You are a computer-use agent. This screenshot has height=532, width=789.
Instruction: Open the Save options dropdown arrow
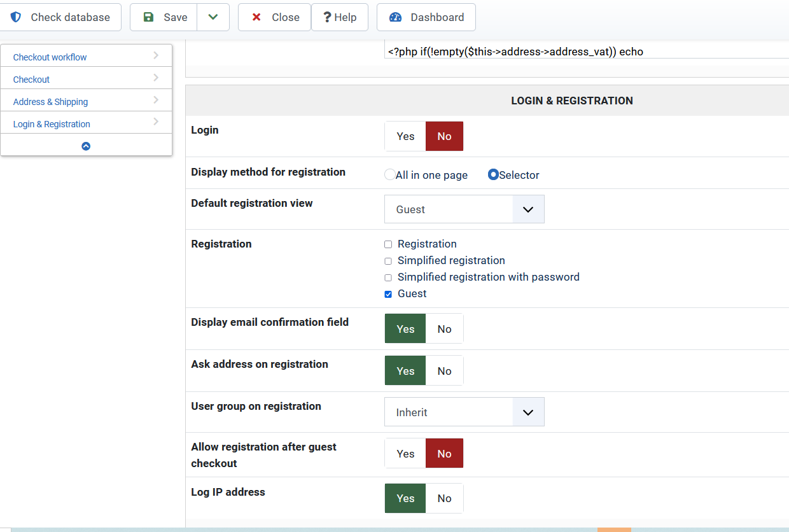pyautogui.click(x=213, y=17)
